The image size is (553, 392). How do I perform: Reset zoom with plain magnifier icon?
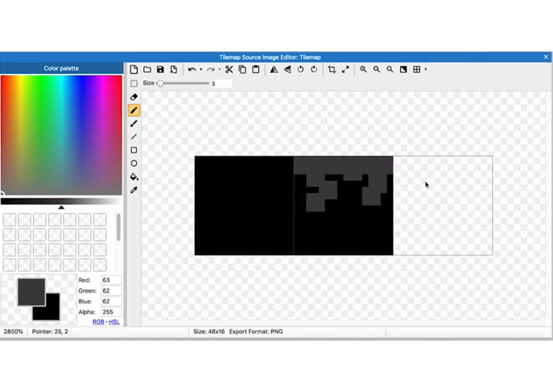[390, 70]
